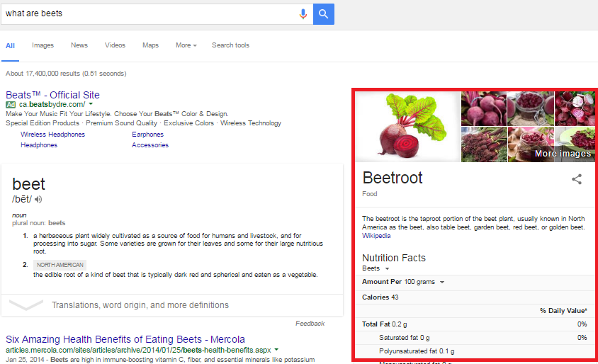
Task: Open the top-left small beet bunch thumbnail
Action: click(x=484, y=108)
